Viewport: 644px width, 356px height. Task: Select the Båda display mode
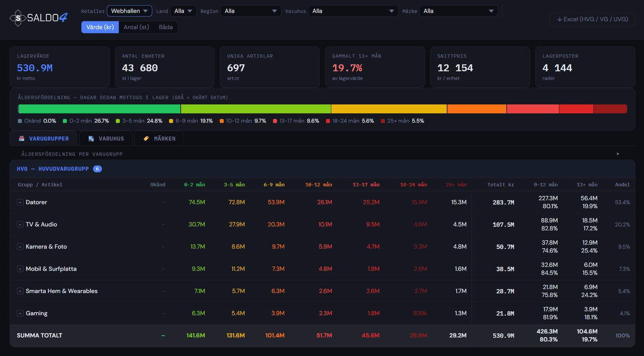(x=166, y=27)
